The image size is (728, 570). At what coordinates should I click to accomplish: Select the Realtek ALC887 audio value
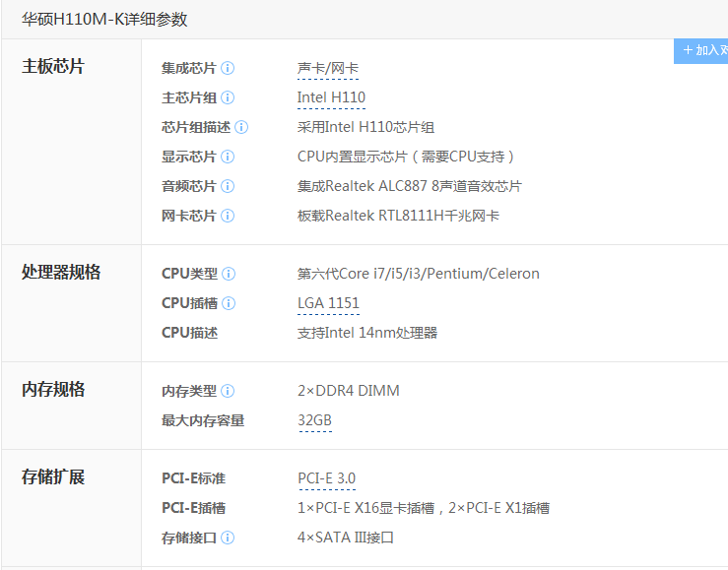pos(410,186)
